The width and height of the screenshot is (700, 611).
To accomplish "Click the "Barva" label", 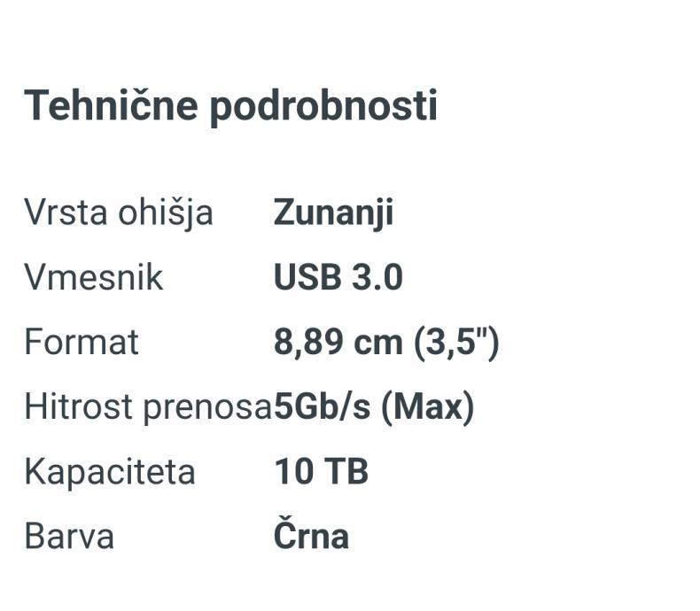I will click(x=69, y=536).
